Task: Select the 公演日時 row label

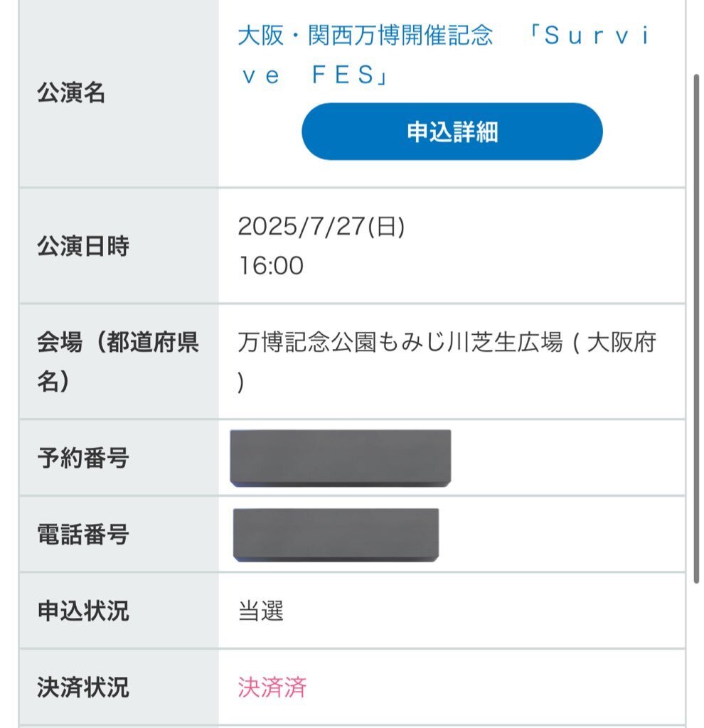Action: click(x=83, y=245)
